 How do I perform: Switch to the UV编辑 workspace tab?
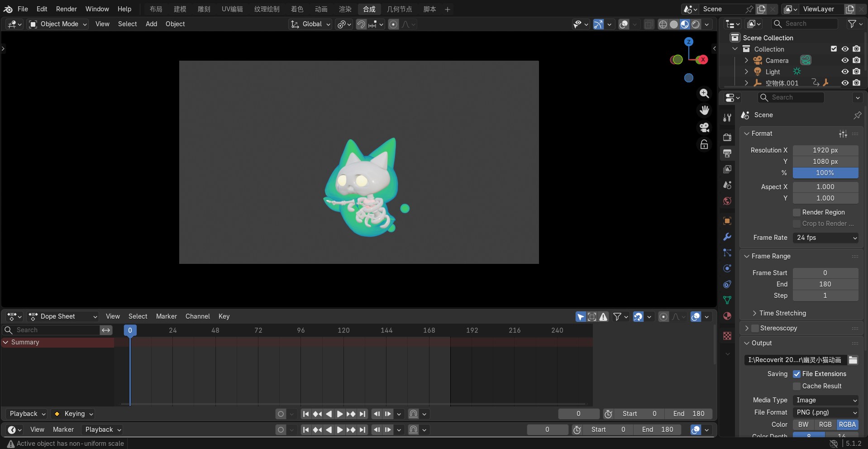coord(232,9)
